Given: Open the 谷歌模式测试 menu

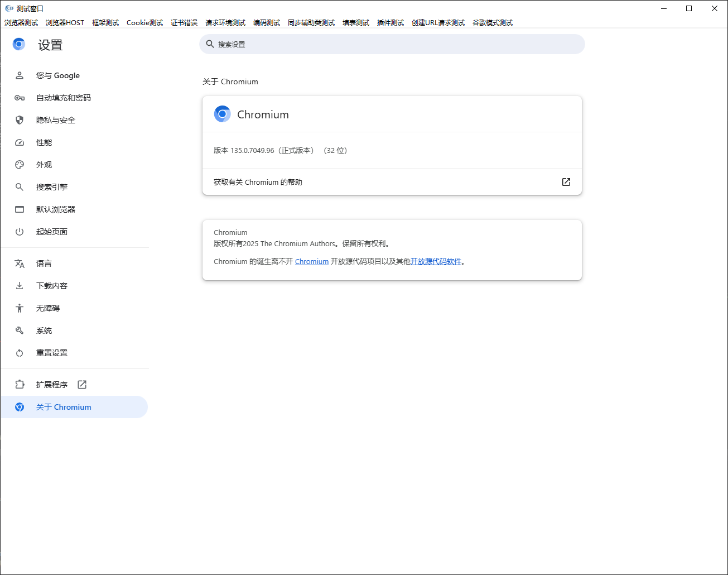Looking at the screenshot, I should [x=493, y=23].
